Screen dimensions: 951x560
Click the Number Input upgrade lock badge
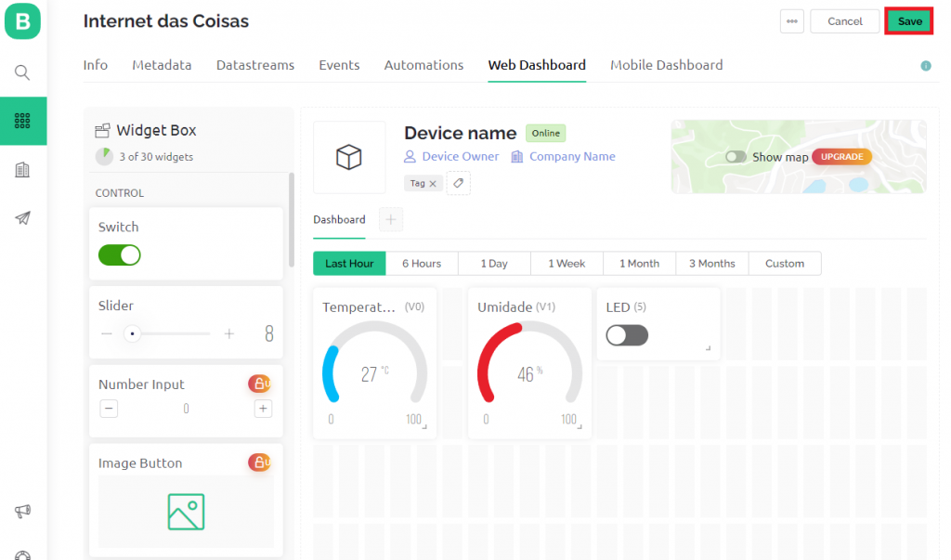coord(260,384)
